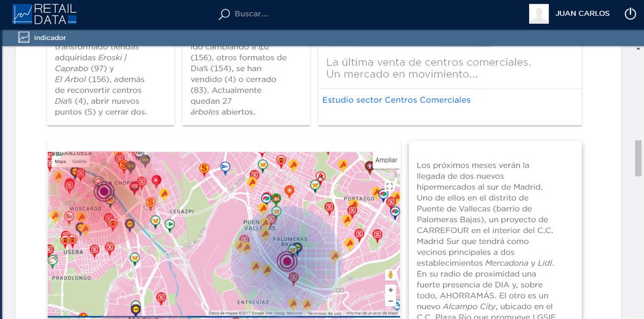644x319 pixels.
Task: Click the magnifying glass search icon
Action: [x=224, y=14]
